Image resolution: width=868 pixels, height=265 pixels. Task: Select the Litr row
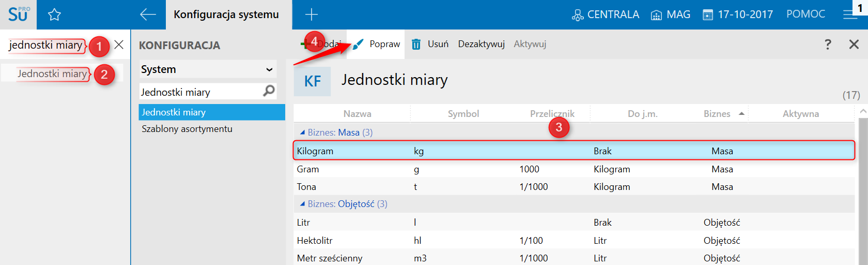[x=574, y=223]
